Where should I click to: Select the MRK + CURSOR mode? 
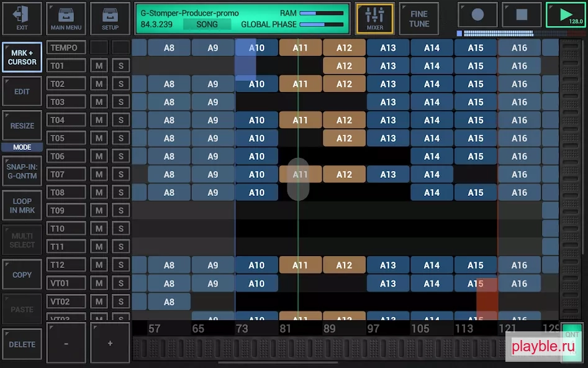[x=22, y=57]
